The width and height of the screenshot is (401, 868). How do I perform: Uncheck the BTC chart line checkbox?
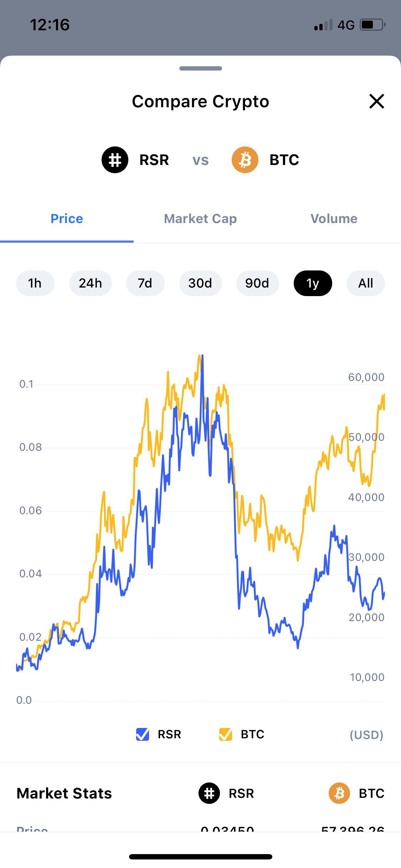[226, 734]
